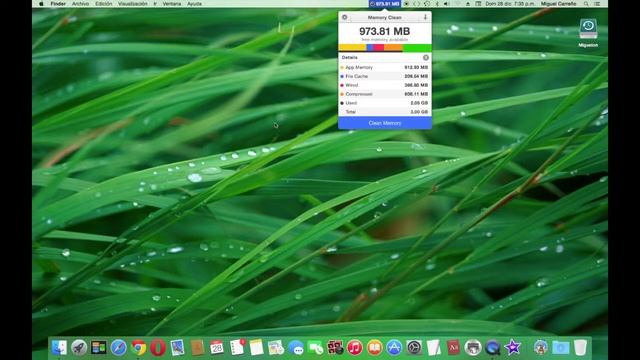Launch QuickTime Player from the Dock

click(x=493, y=347)
